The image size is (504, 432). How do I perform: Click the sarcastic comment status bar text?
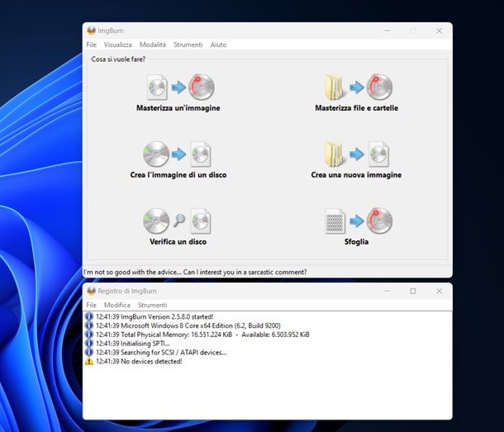tap(195, 273)
